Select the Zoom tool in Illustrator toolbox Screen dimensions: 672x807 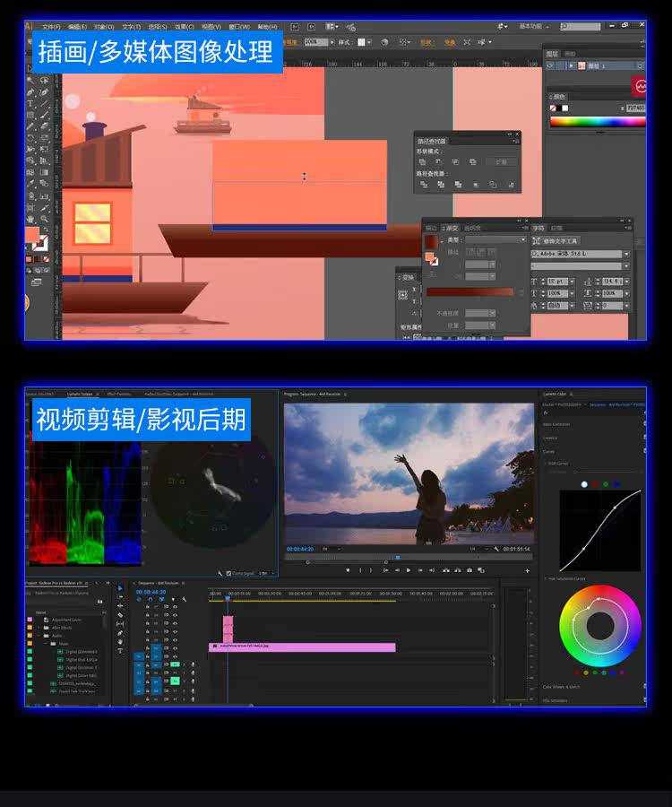point(44,220)
